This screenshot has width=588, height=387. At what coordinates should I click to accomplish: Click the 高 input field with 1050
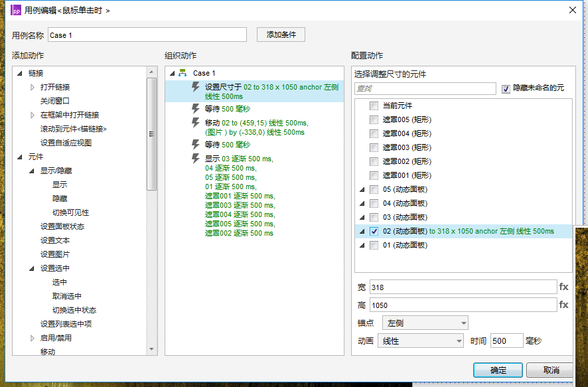point(463,305)
